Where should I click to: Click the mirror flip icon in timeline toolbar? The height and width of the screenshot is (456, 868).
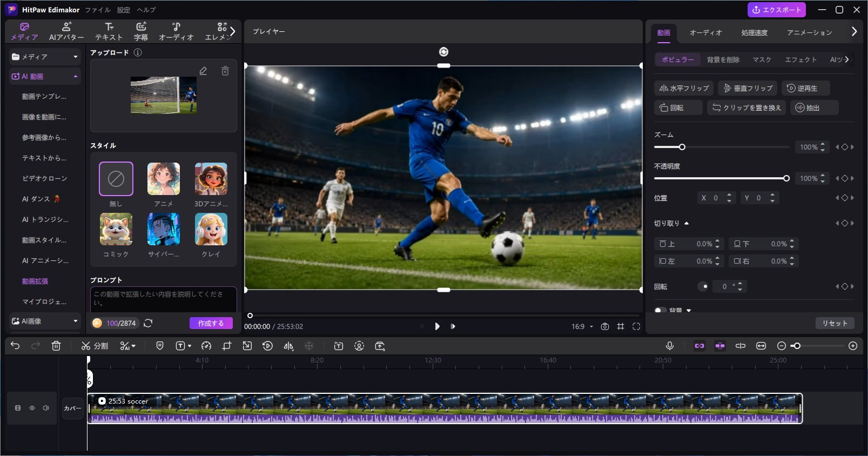pyautogui.click(x=288, y=346)
